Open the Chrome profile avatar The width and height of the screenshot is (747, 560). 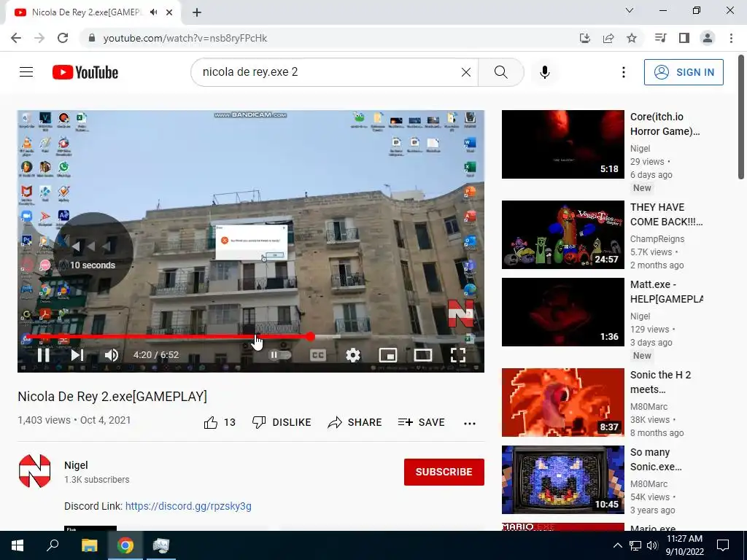(708, 38)
